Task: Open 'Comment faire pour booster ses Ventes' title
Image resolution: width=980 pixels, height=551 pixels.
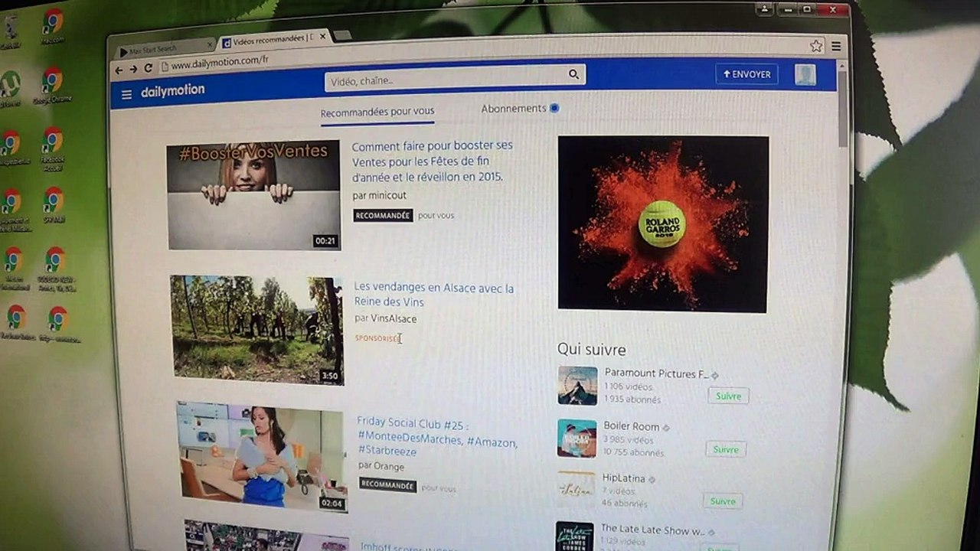Action: pos(433,161)
